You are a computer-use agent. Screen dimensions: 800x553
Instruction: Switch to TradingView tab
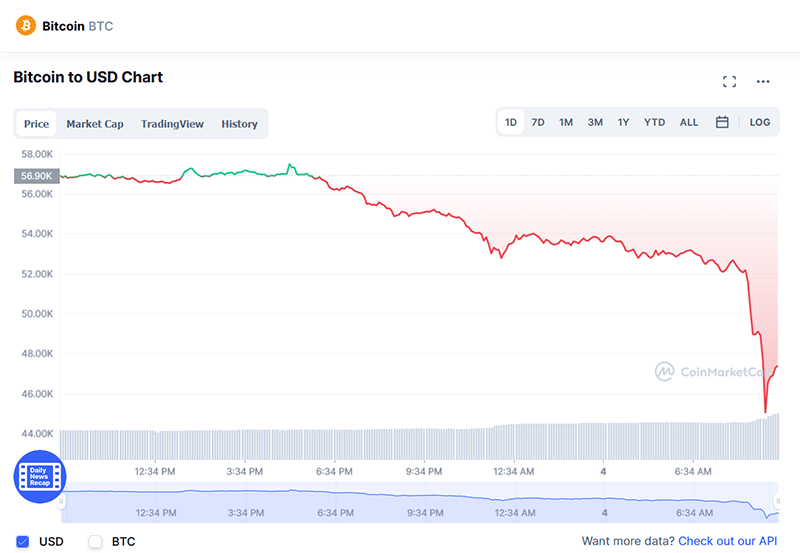click(172, 124)
